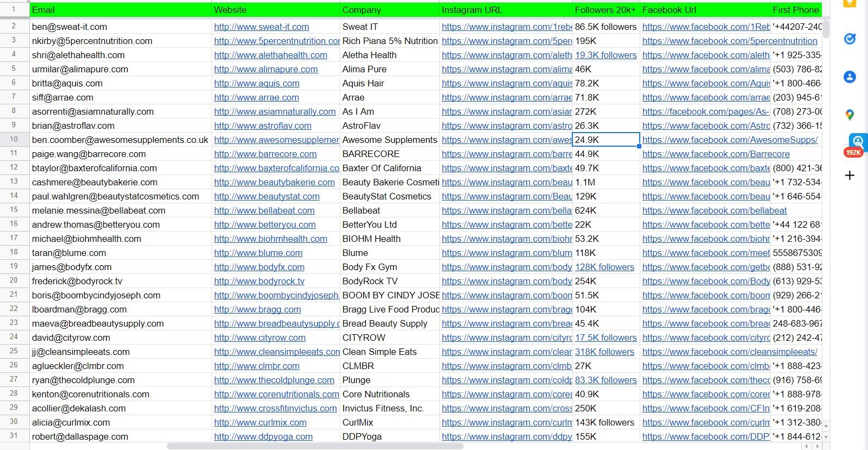Open AwesomeSupps Facebook link
The width and height of the screenshot is (868, 450).
click(x=729, y=140)
